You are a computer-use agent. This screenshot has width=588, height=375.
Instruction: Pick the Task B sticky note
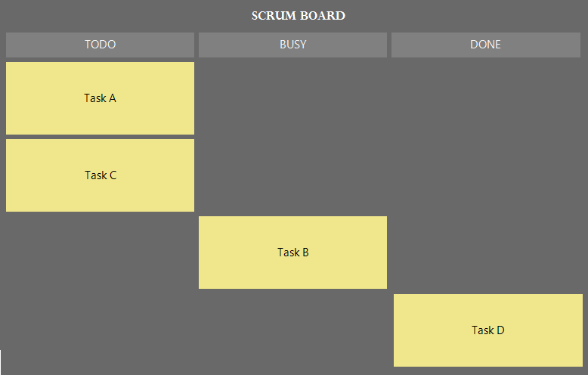(292, 253)
